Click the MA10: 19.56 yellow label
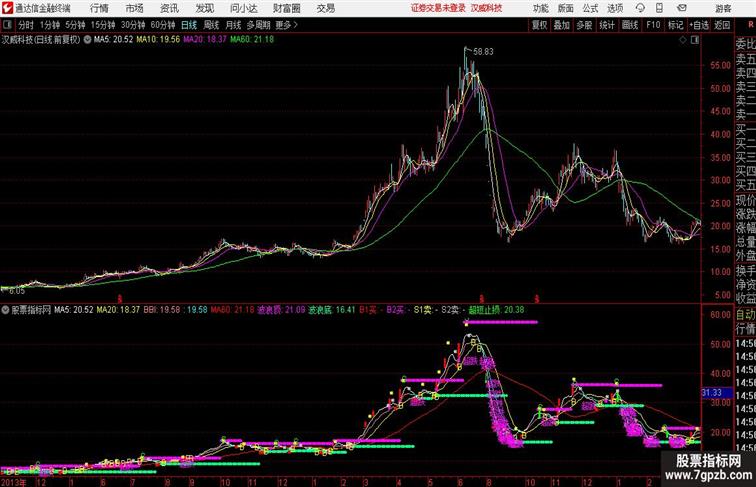This screenshot has width=756, height=487. coord(158,40)
